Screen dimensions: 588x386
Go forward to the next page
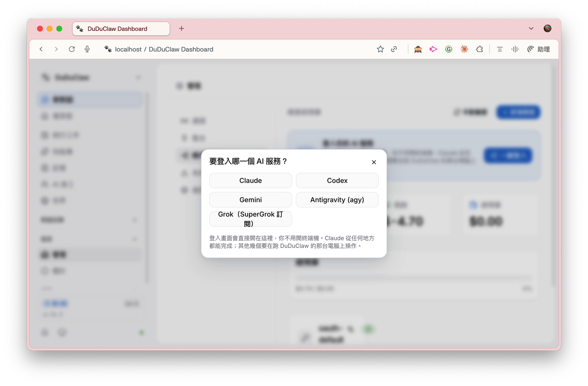point(56,49)
